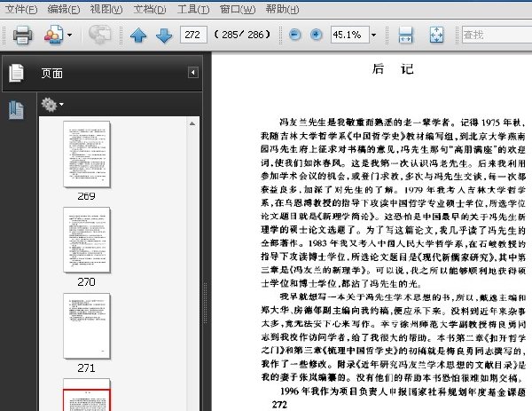Click the zoom out minus button

[295, 35]
